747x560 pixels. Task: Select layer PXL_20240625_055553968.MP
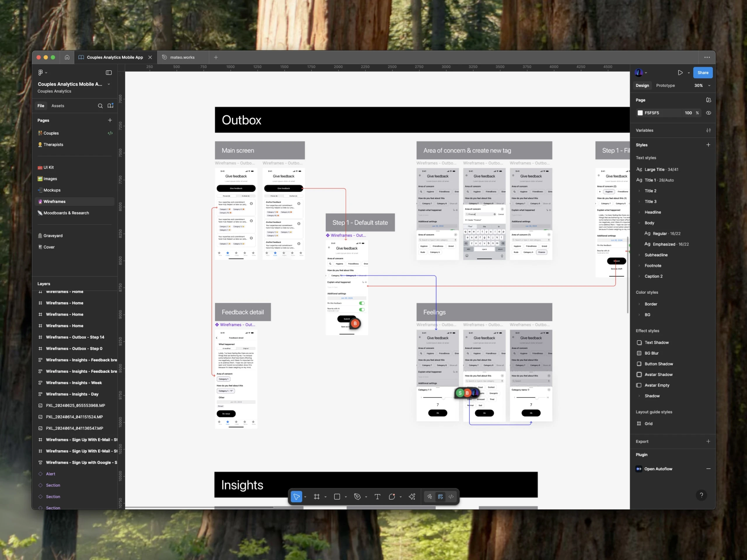75,405
